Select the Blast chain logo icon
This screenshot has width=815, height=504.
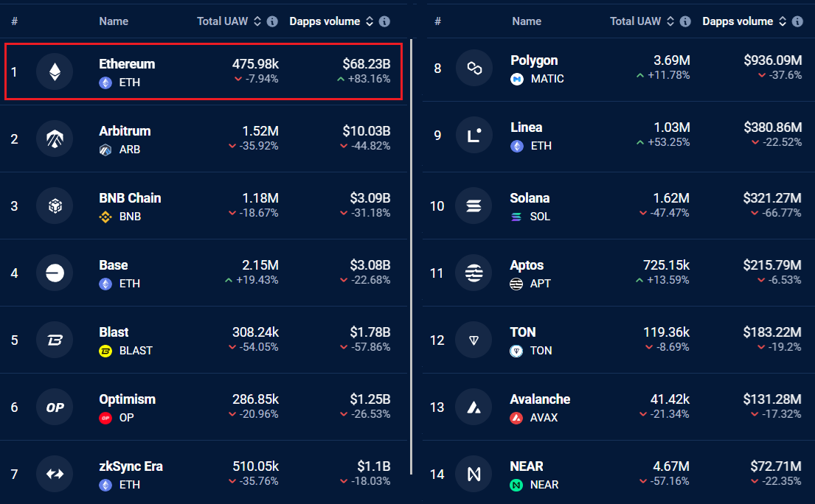coord(55,340)
